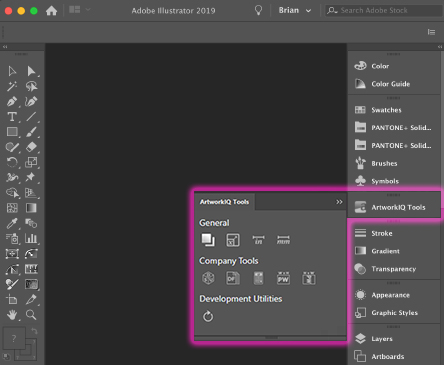Select the Symbol Sprayer tool
The image size is (444, 365).
(12, 238)
